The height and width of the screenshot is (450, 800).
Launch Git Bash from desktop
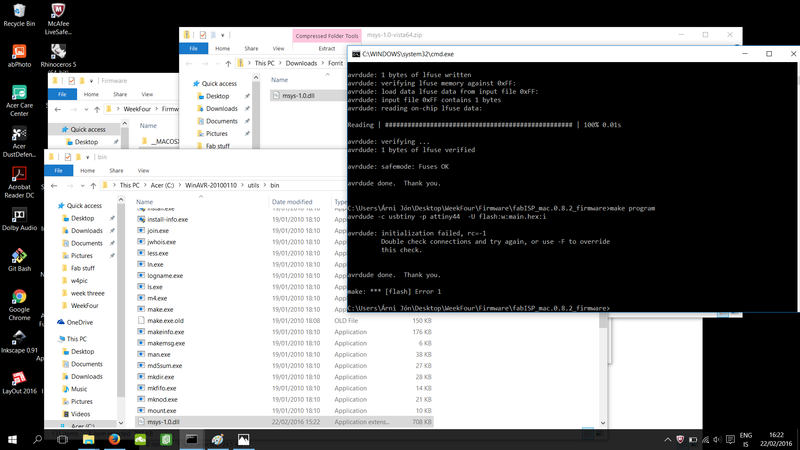coord(19,260)
